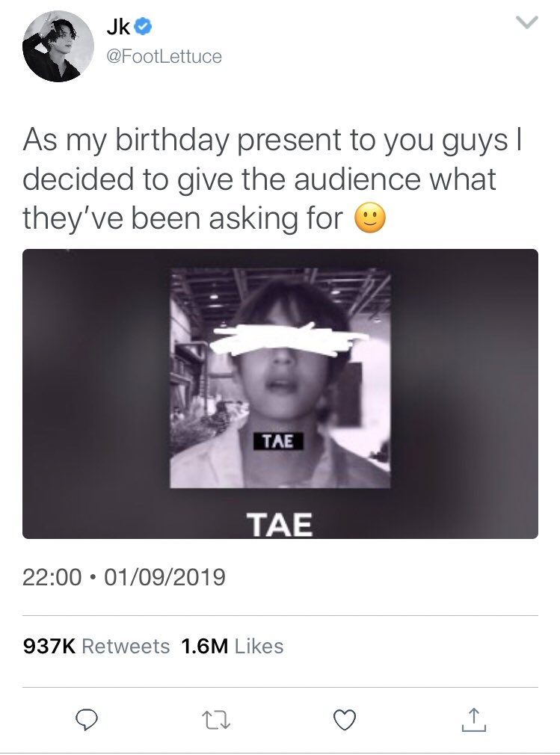Image resolution: width=560 pixels, height=755 pixels.
Task: Open the Jk display name
Action: click(118, 26)
